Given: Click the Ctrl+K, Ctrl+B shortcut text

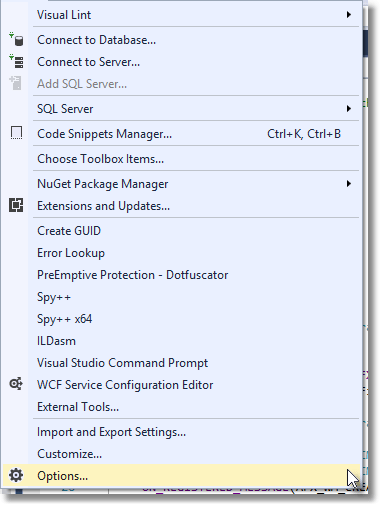Looking at the screenshot, I should (304, 134).
